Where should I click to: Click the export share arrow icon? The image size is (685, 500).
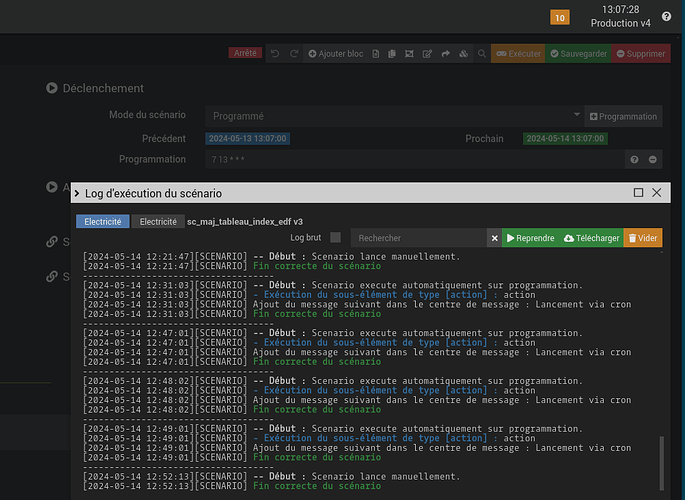446,54
